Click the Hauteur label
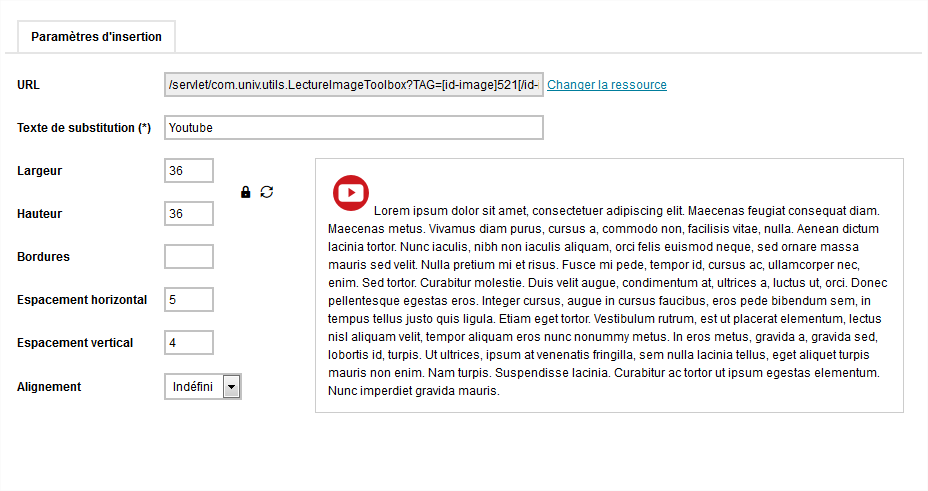Screen dimensions: 928x491 click(39, 214)
